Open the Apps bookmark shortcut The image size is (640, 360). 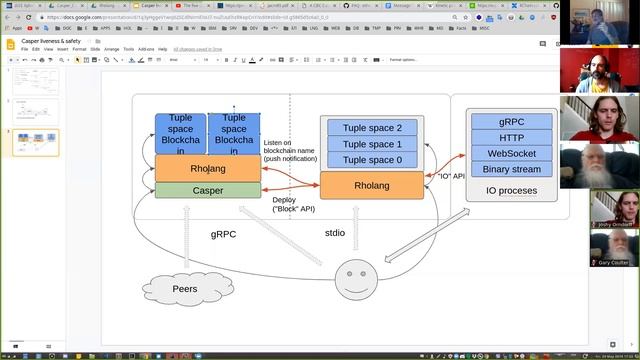pyautogui.click(x=13, y=29)
